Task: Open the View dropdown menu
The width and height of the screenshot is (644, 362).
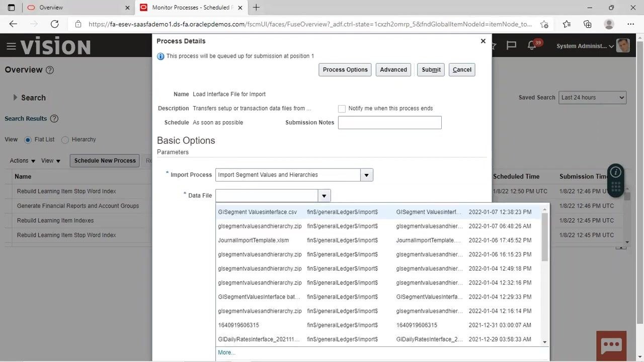Action: click(51, 161)
